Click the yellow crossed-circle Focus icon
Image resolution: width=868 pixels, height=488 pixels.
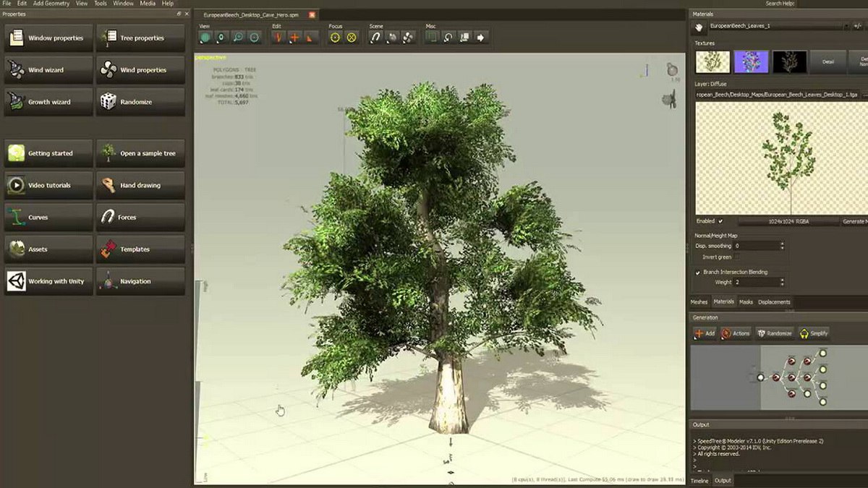[x=352, y=38]
